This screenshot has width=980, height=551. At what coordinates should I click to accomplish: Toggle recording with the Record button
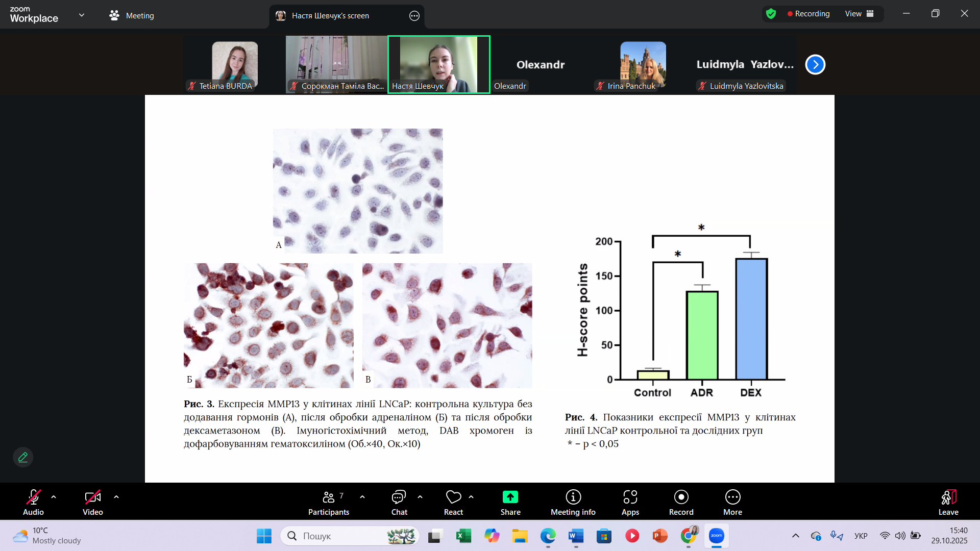click(681, 503)
